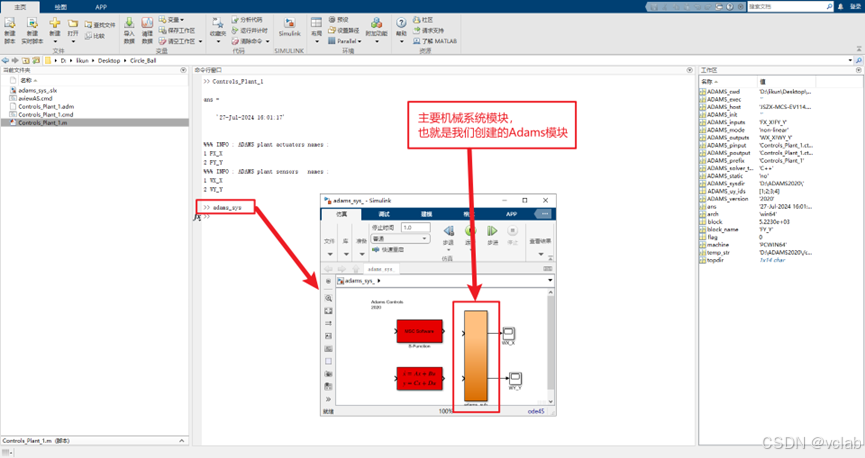Open Preferences (预设) in ribbon
Screen dimensions: 865x458
pyautogui.click(x=338, y=20)
